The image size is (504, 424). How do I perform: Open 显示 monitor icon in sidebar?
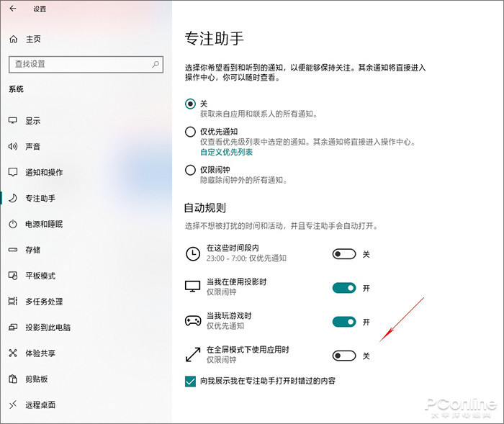point(12,121)
